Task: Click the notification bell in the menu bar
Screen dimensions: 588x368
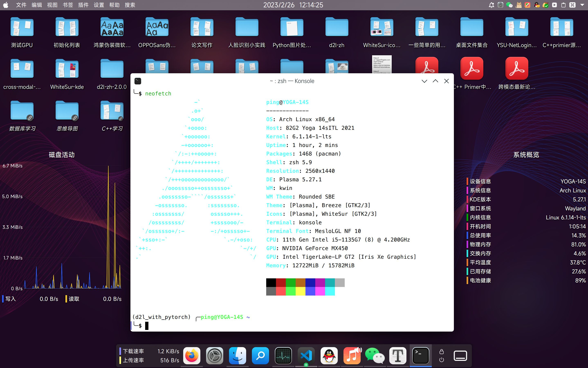Action: click(x=491, y=5)
